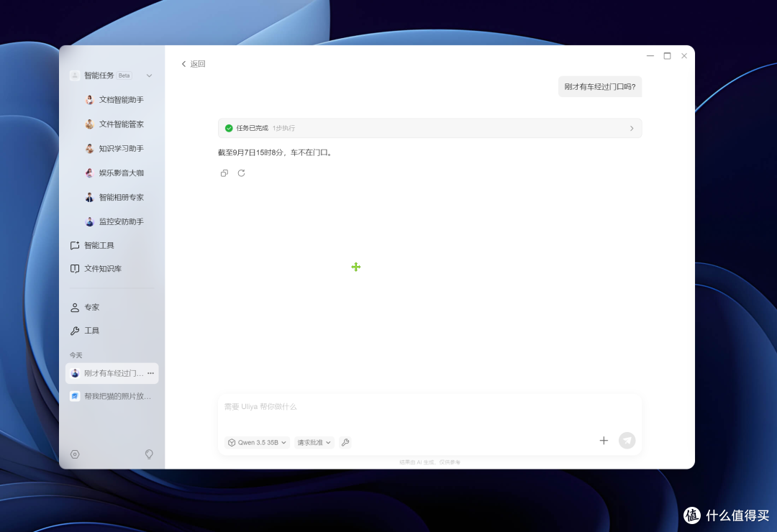
Task: Click the reply 截至9月7日15时8分,车不在门口。
Action: click(276, 152)
